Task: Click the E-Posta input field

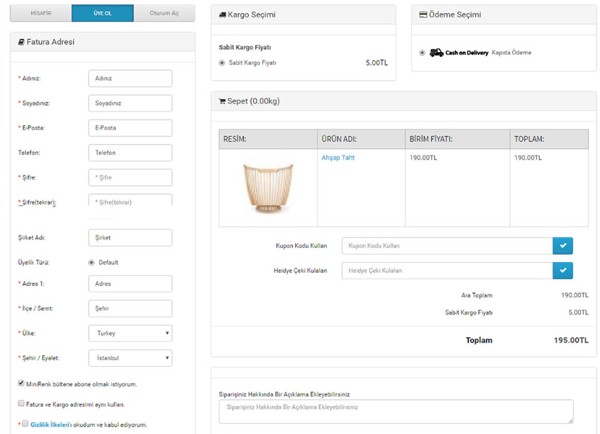Action: point(130,128)
